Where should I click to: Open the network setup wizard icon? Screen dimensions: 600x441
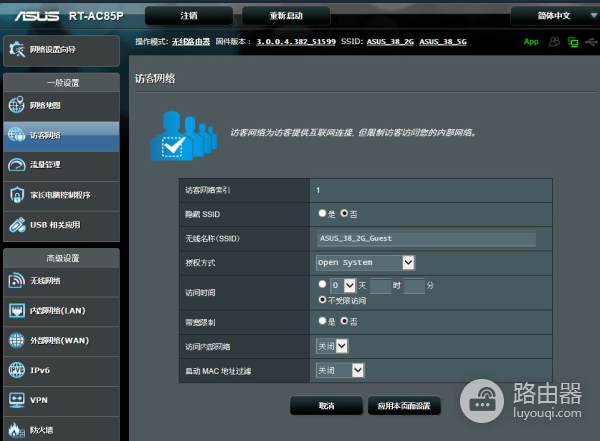(x=17, y=49)
